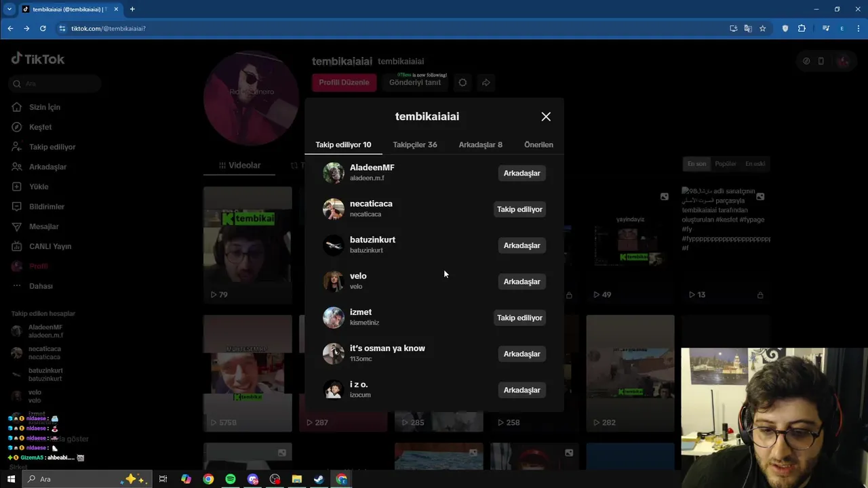This screenshot has height=488, width=868.
Task: Switch to Takipçiler 36 tab
Action: tap(415, 144)
